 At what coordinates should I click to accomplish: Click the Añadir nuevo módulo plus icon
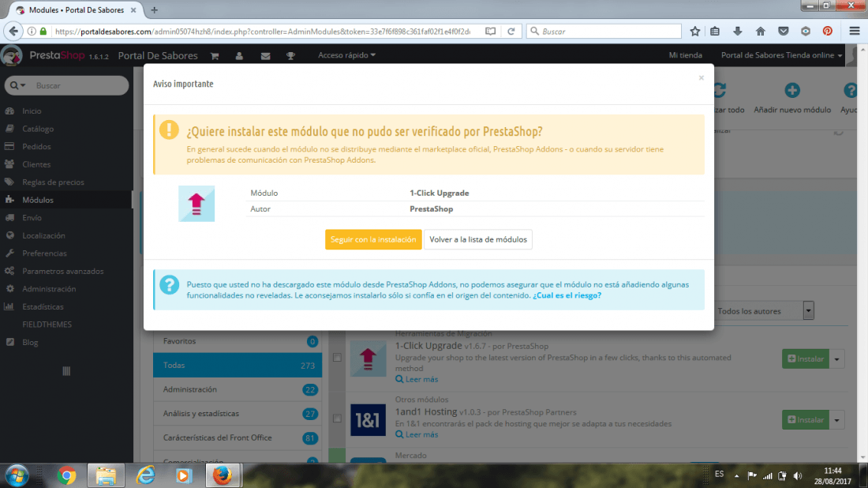coord(792,90)
